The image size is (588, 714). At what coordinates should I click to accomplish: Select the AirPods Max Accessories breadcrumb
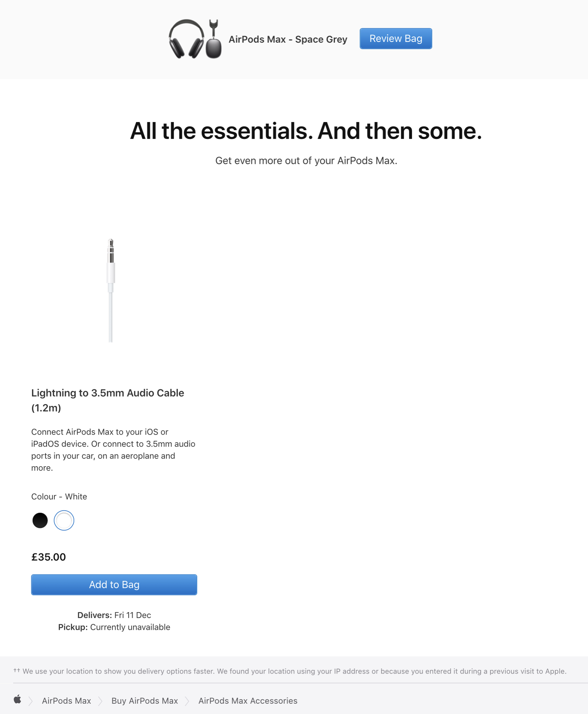click(x=248, y=701)
